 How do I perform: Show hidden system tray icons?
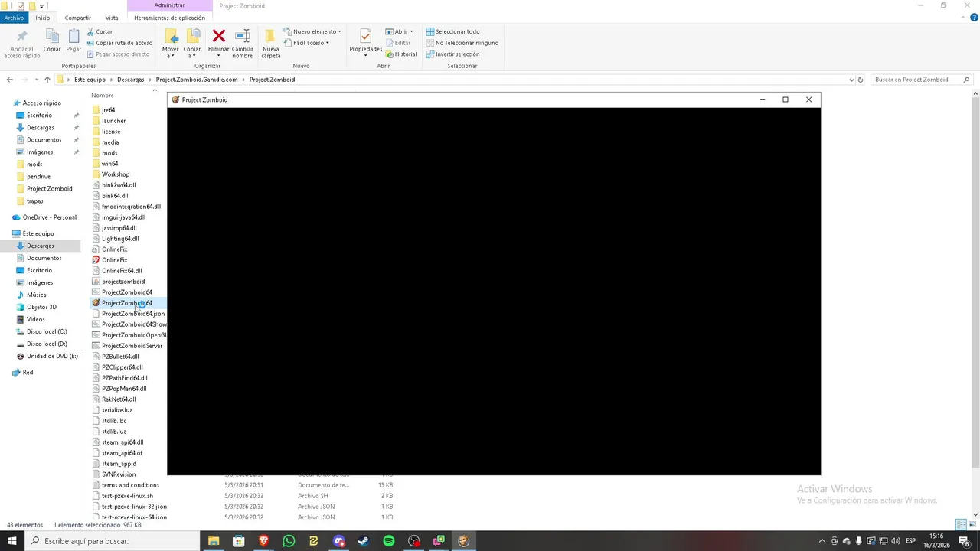(822, 541)
